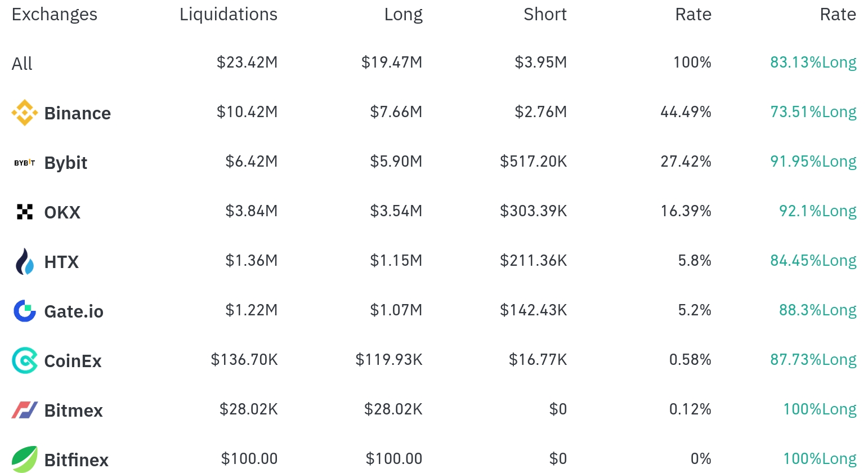Open the Bybit exchange name link
The height and width of the screenshot is (473, 868).
(66, 163)
